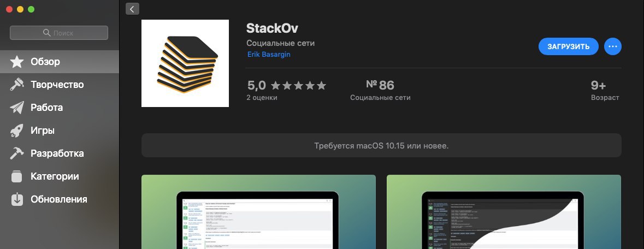Viewport: 644px width, 249px height.
Task: Open developer link Erik Basargin
Action: [269, 54]
